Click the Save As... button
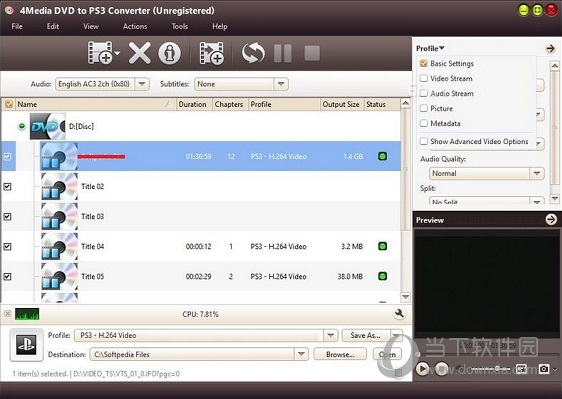 (366, 336)
